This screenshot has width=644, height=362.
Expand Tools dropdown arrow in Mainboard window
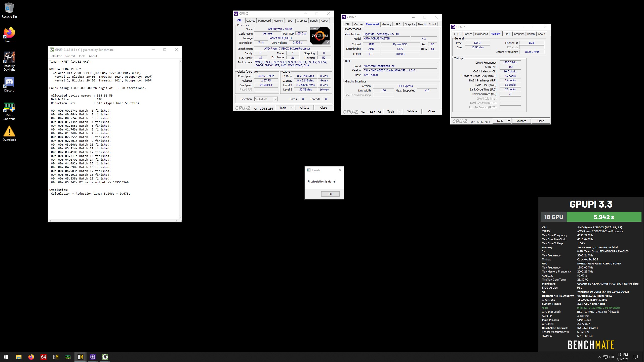click(400, 111)
